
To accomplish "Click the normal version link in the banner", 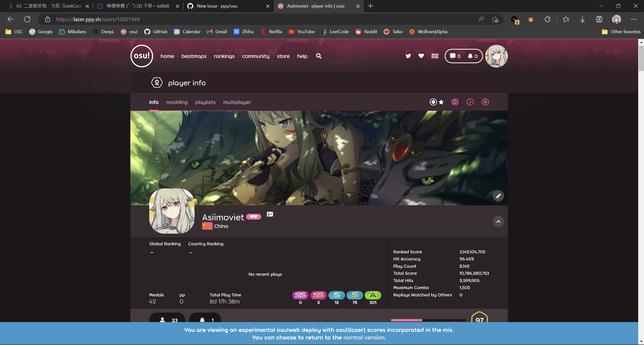I will coord(364,337).
